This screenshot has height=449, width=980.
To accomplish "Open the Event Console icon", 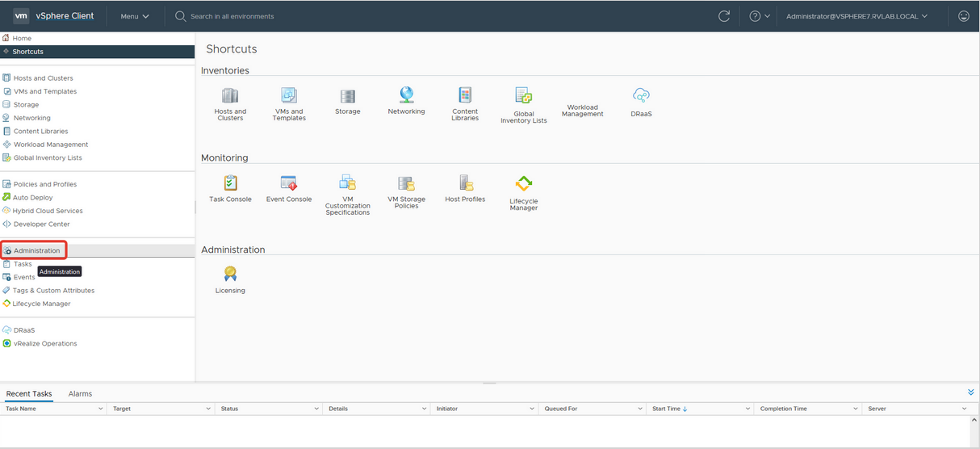I will [289, 183].
